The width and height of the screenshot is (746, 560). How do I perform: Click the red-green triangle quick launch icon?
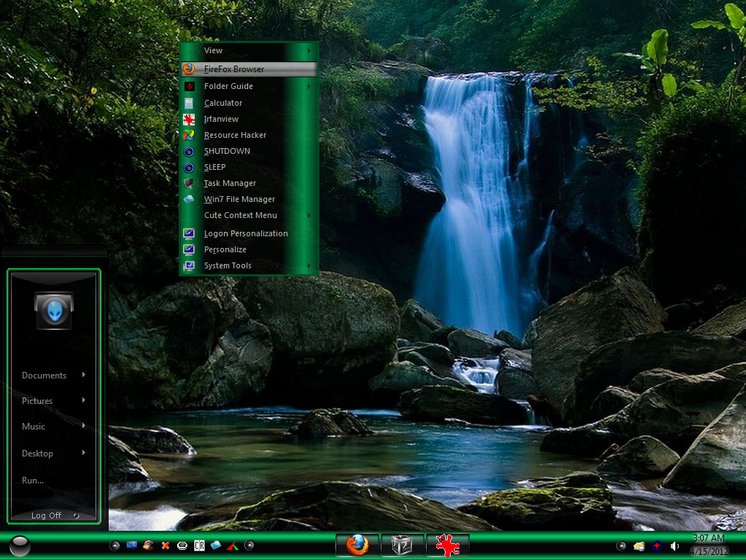[233, 545]
